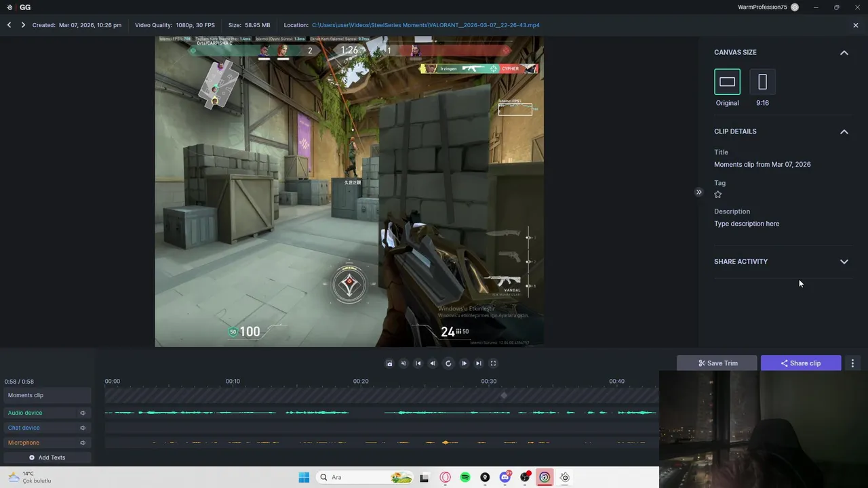This screenshot has width=868, height=488.
Task: Click the Microphone waveform
Action: coord(381,443)
